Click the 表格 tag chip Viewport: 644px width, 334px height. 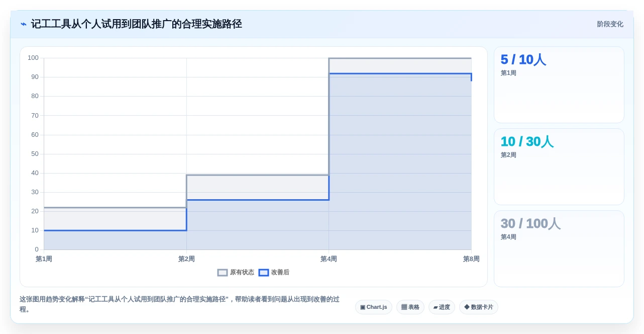pos(410,307)
